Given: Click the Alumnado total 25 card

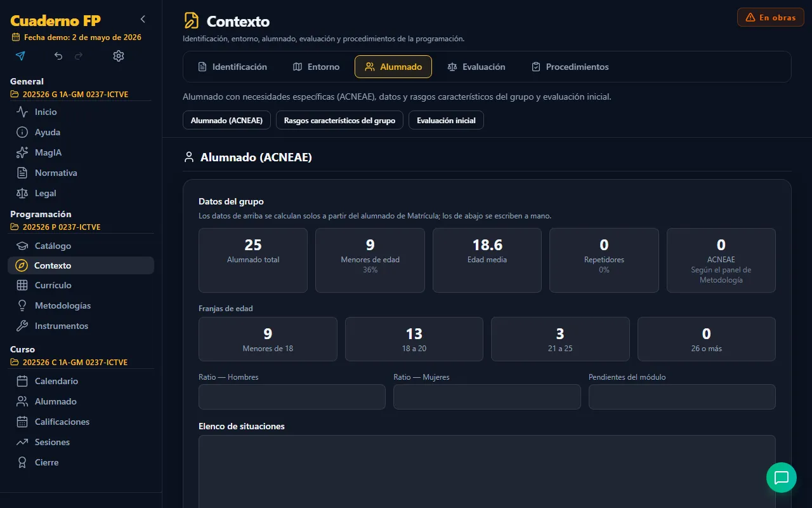Looking at the screenshot, I should click(x=253, y=260).
